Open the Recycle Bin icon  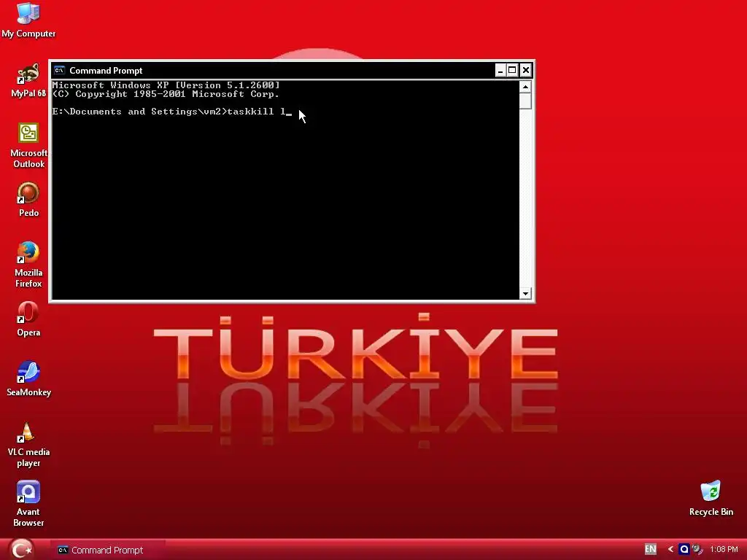(711, 498)
